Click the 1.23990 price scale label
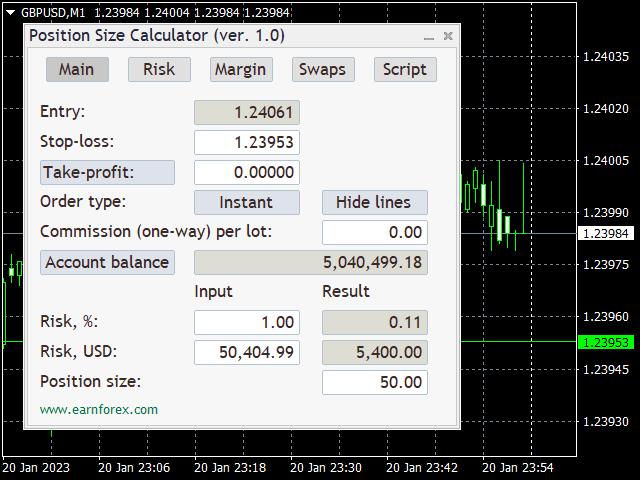This screenshot has width=640, height=480. pos(606,213)
